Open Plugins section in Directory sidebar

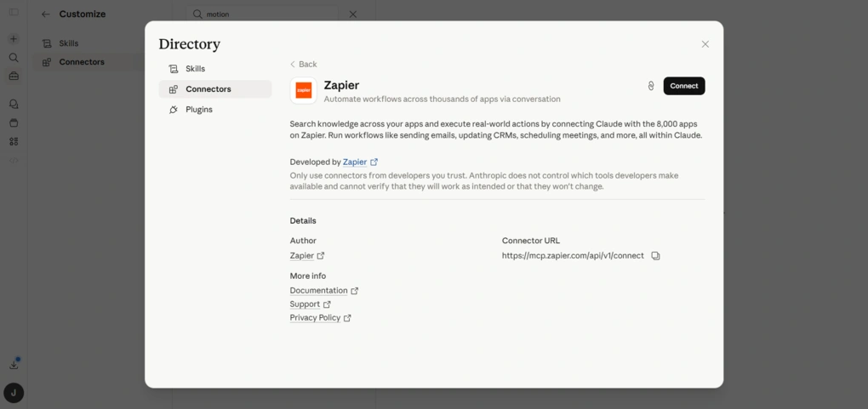click(214, 110)
